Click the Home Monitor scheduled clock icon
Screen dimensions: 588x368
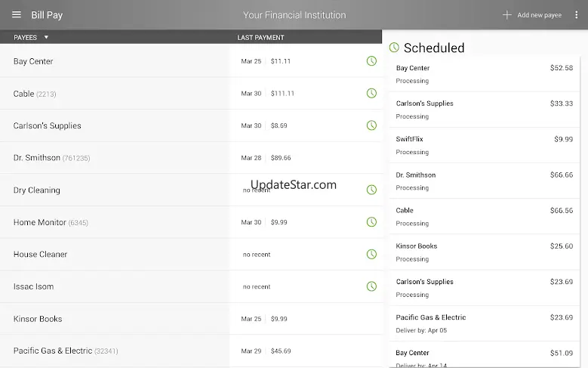(x=371, y=222)
